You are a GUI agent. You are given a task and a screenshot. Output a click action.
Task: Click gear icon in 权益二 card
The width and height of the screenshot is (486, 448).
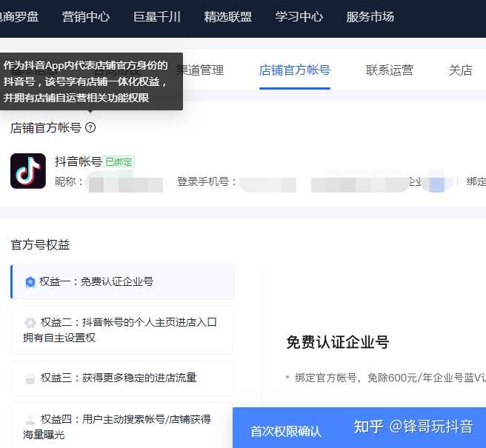(30, 323)
